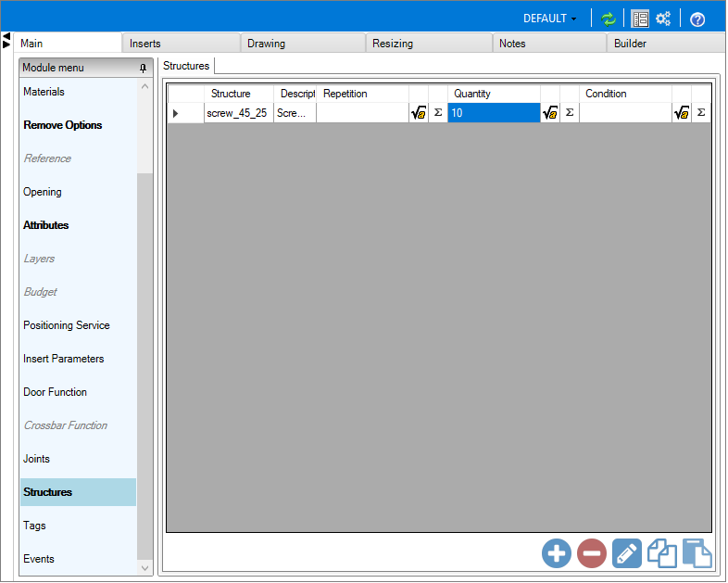Open Tags in Module menu

point(78,526)
